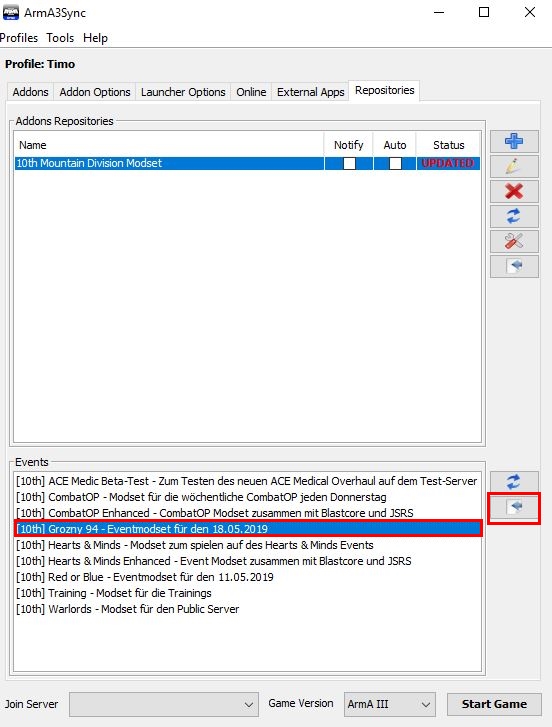Refresh events with the sync arrows icon
The image size is (552, 727).
coord(514,482)
